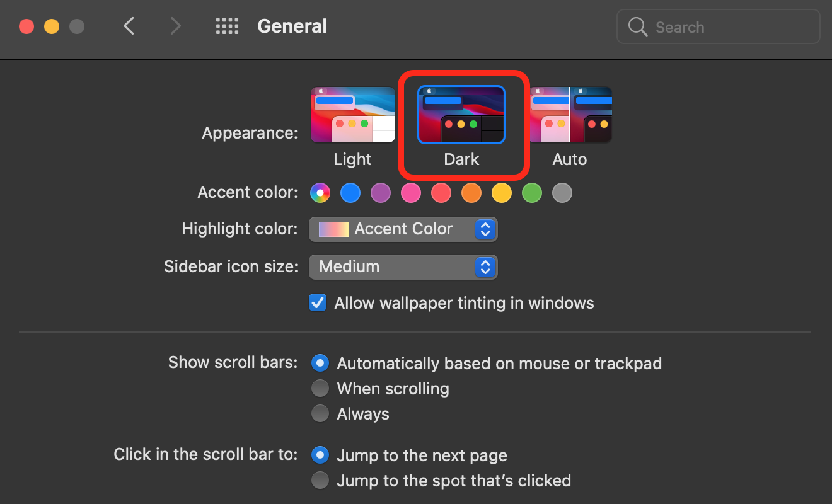Select Jump to the spot that's clicked
The width and height of the screenshot is (832, 504).
pyautogui.click(x=320, y=480)
